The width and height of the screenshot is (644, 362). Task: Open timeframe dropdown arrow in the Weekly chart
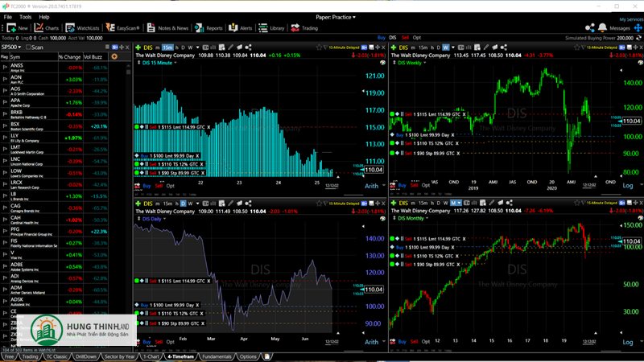453,47
